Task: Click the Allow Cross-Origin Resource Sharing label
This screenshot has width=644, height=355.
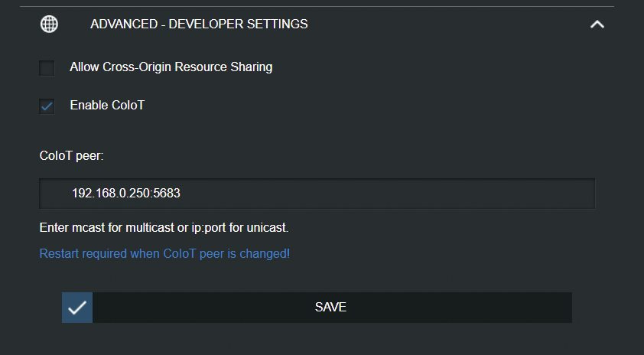Action: [171, 67]
